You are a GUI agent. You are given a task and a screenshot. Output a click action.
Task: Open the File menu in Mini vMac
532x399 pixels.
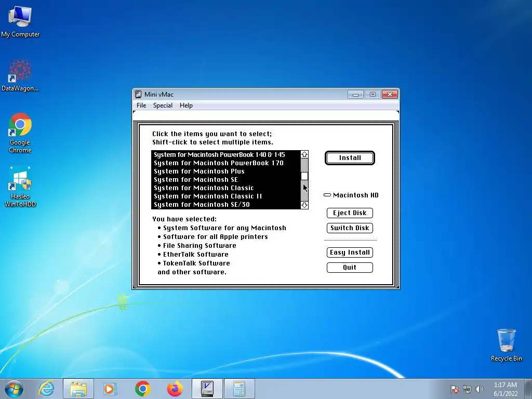pos(141,105)
